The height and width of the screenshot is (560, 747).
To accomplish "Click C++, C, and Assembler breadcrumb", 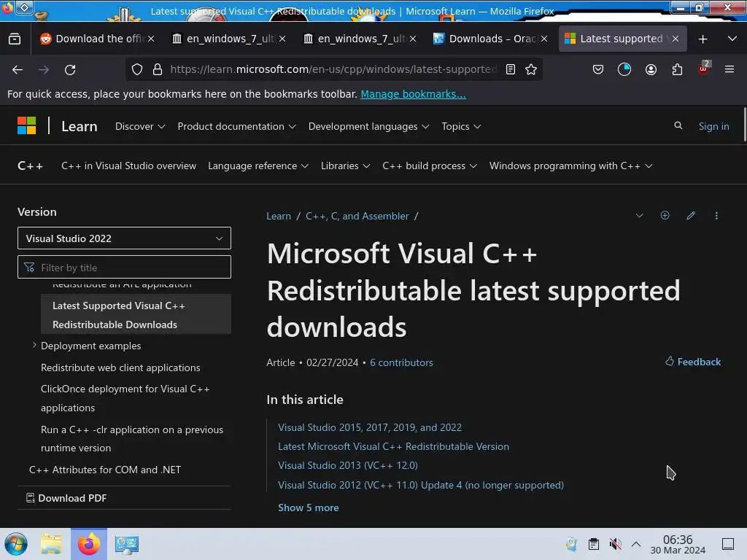I will tap(357, 216).
